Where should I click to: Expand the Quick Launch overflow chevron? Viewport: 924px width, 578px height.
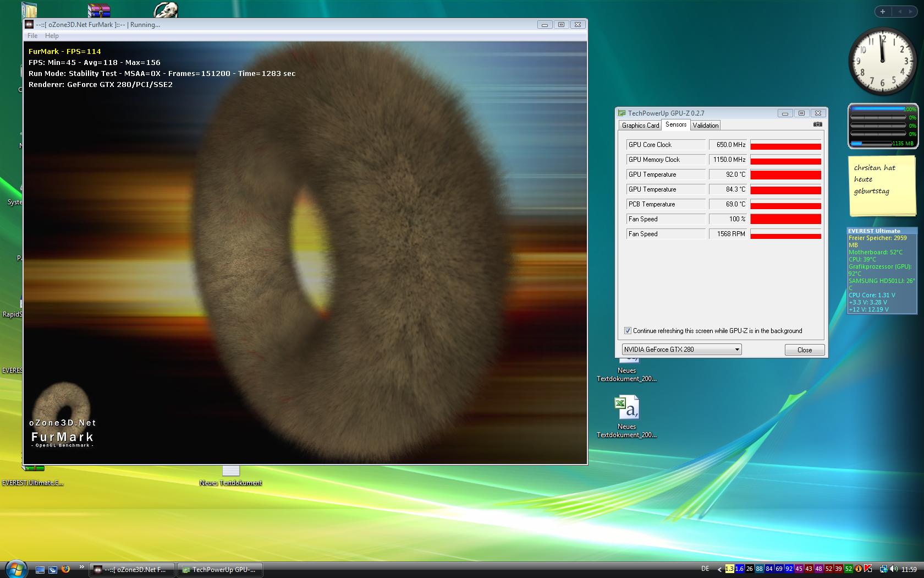coord(82,566)
